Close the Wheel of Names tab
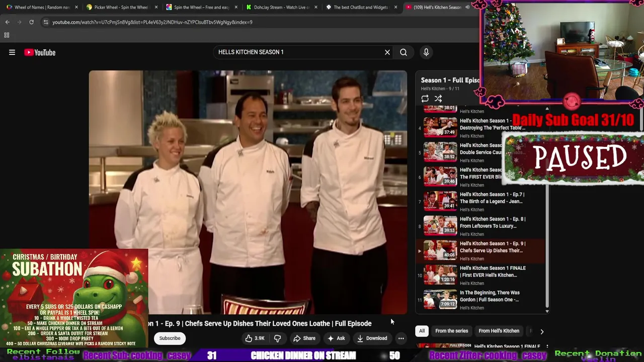 point(76,8)
